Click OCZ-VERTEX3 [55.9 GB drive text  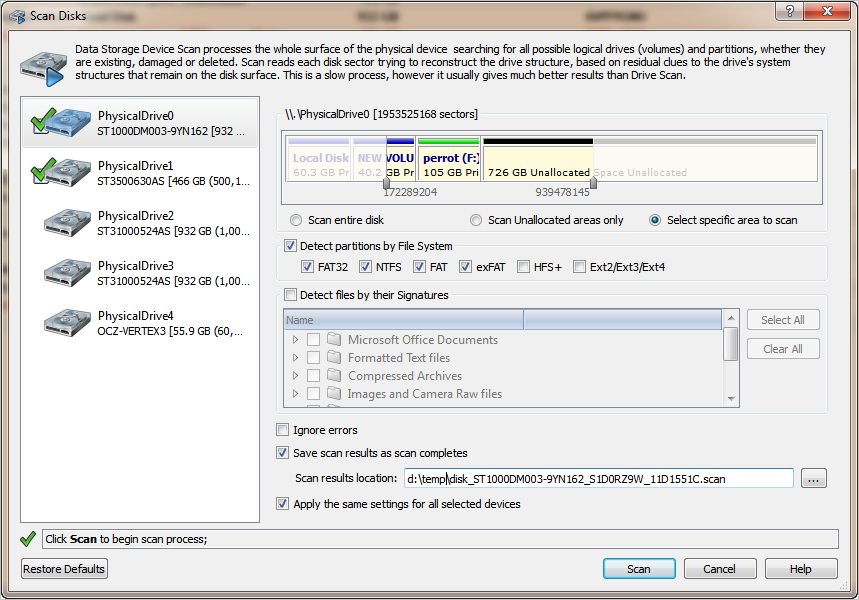pyautogui.click(x=170, y=332)
